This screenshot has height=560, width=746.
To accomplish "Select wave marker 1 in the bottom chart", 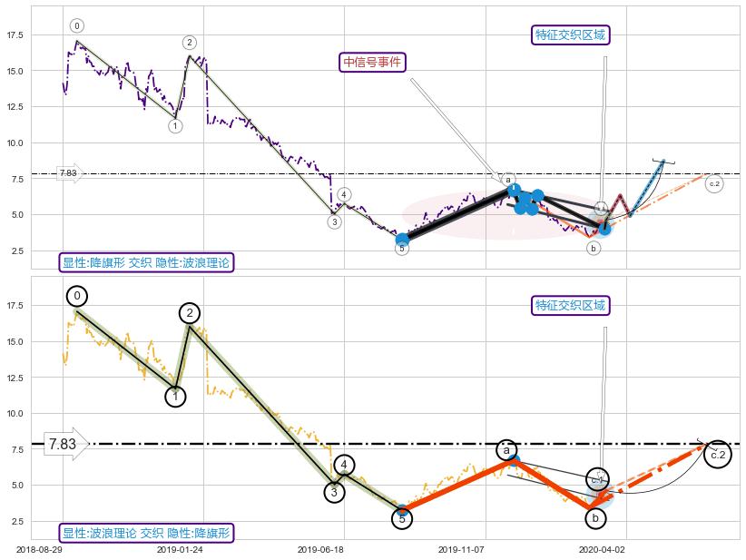I will pos(176,397).
